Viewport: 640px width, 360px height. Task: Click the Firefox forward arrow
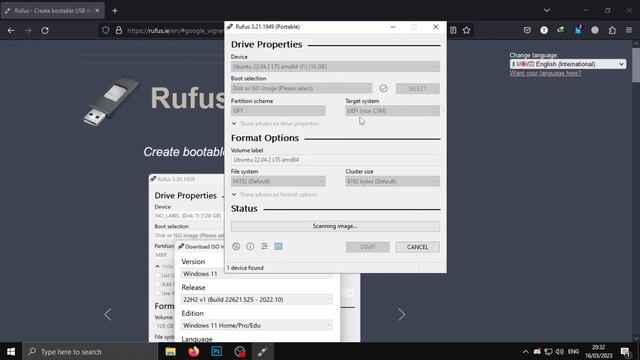[28, 30]
